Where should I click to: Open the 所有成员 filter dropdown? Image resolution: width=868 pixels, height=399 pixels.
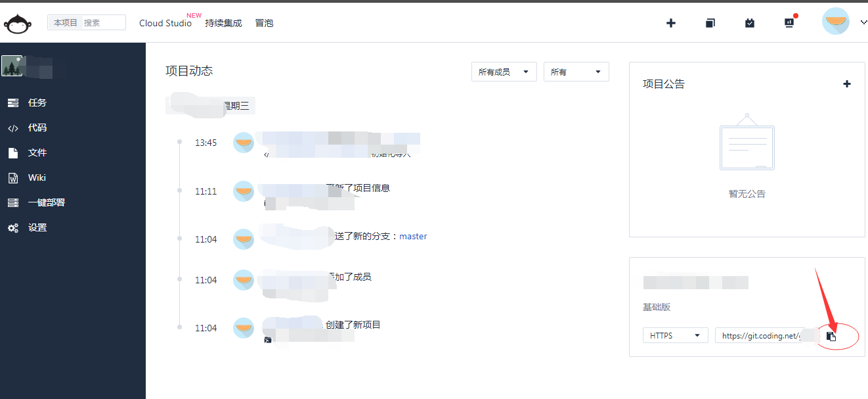pos(504,72)
